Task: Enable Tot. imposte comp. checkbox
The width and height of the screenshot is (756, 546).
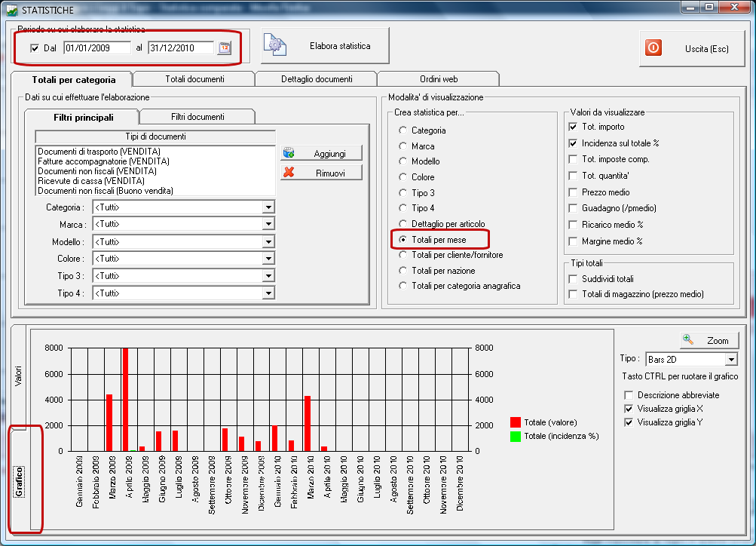Action: (x=573, y=159)
